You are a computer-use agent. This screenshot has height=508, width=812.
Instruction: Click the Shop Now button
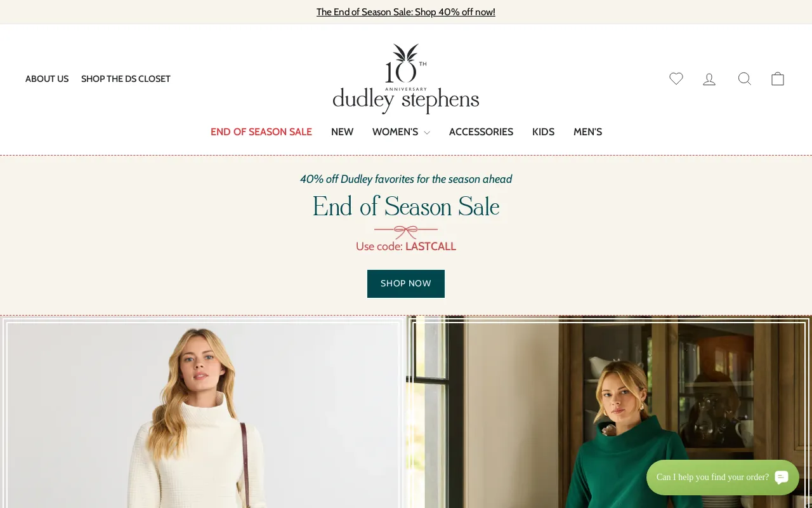(406, 284)
